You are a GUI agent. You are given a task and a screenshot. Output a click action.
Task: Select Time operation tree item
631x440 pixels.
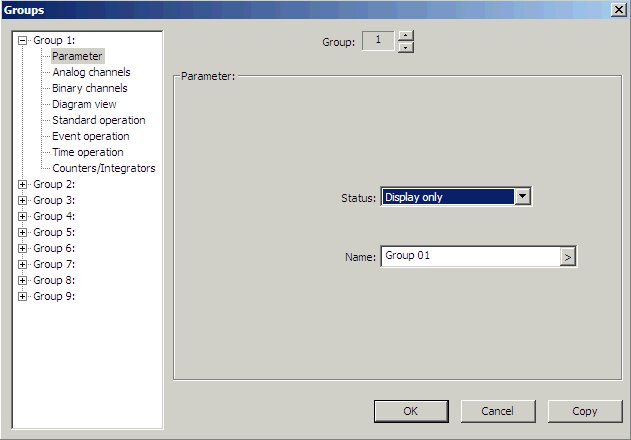coord(88,153)
